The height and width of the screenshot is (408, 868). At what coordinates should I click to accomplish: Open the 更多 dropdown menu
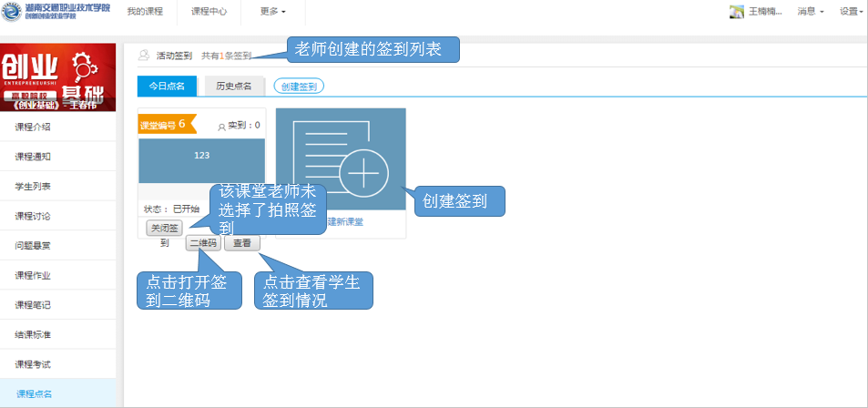click(272, 12)
